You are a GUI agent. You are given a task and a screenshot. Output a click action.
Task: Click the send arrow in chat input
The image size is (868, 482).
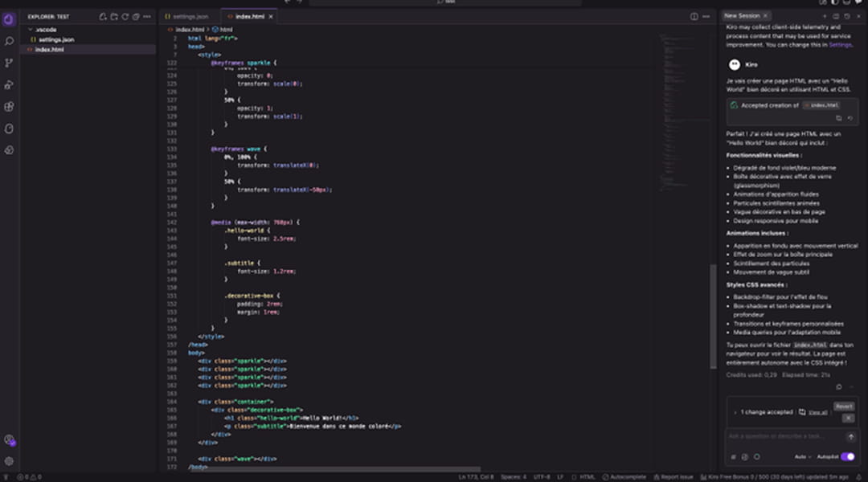click(x=850, y=437)
